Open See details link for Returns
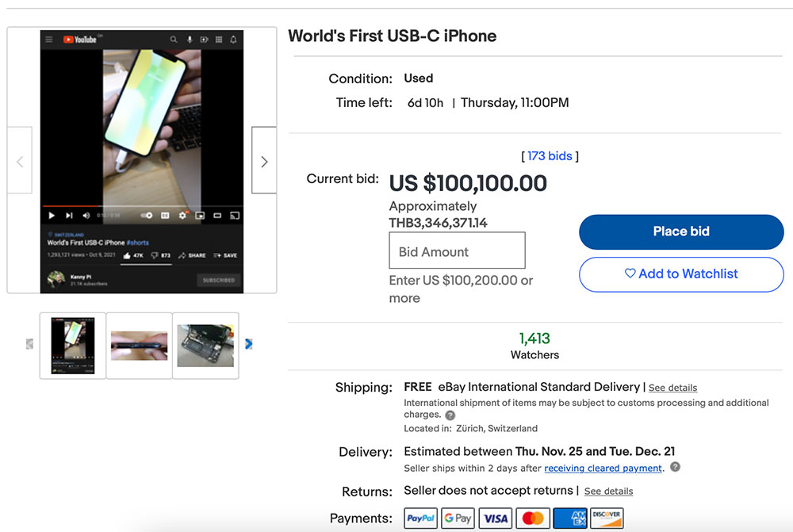Image resolution: width=793 pixels, height=532 pixels. tap(608, 492)
